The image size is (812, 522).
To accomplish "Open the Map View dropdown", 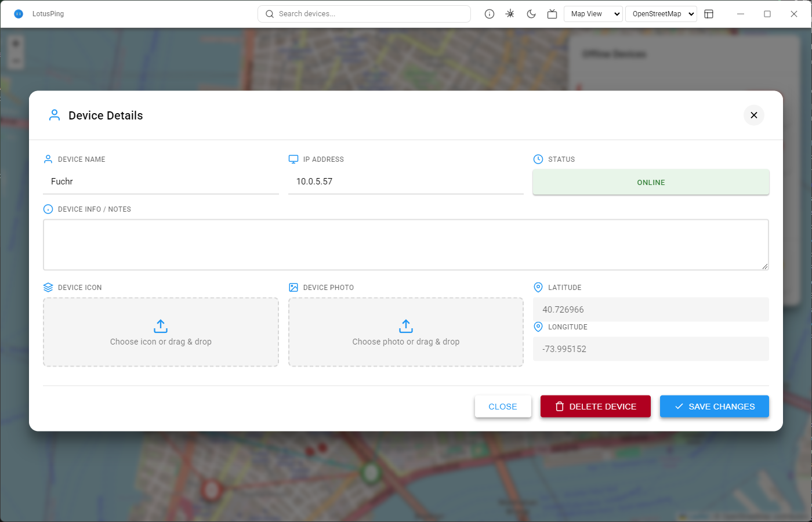I will [x=593, y=14].
